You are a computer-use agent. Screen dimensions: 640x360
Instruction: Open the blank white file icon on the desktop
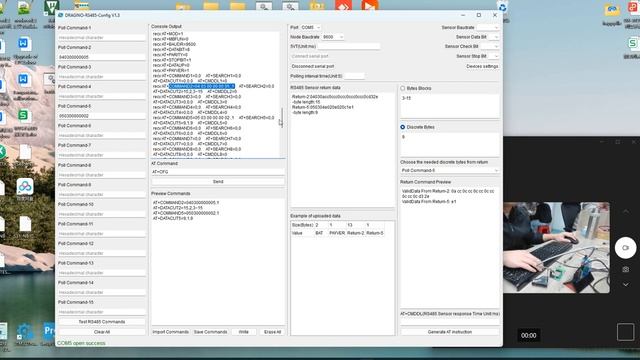point(25,151)
